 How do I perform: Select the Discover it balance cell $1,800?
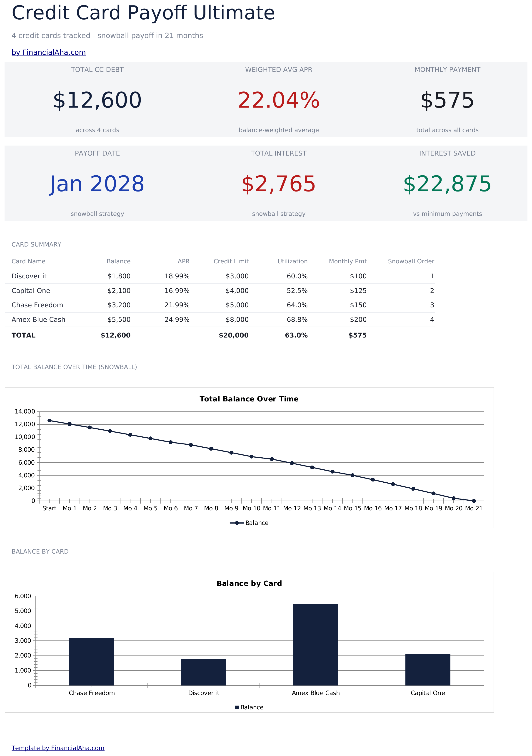(x=119, y=276)
